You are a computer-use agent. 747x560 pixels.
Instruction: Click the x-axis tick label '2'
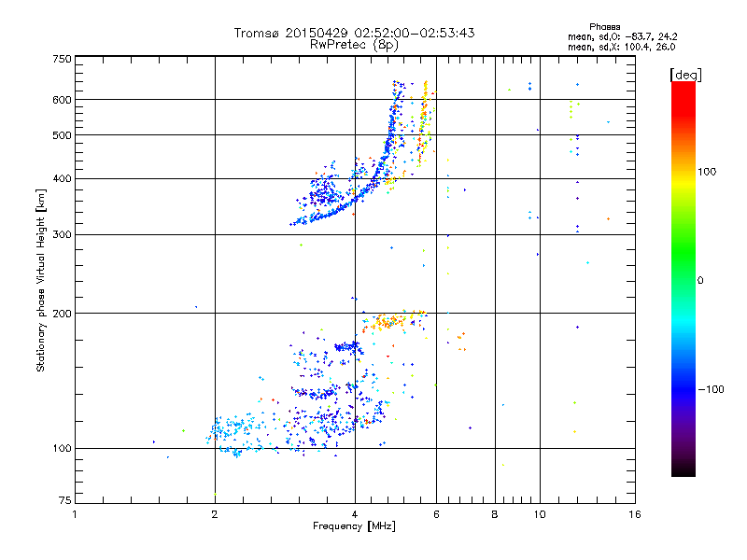pos(215,514)
